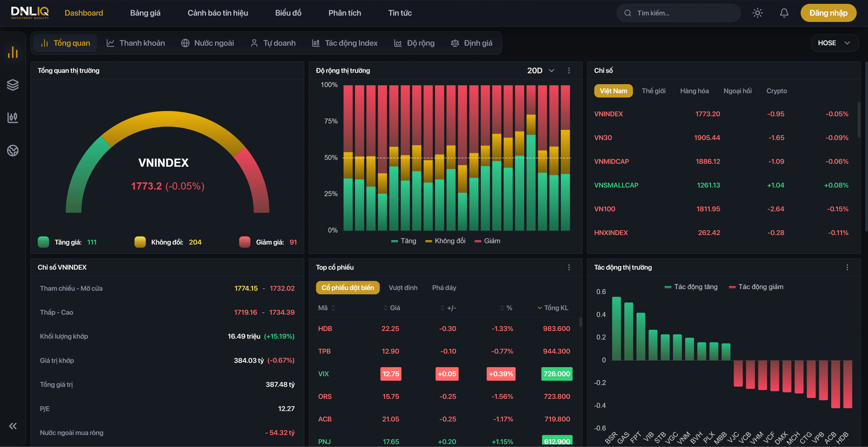
Task: Select the Thế giới index filter
Action: 653,91
